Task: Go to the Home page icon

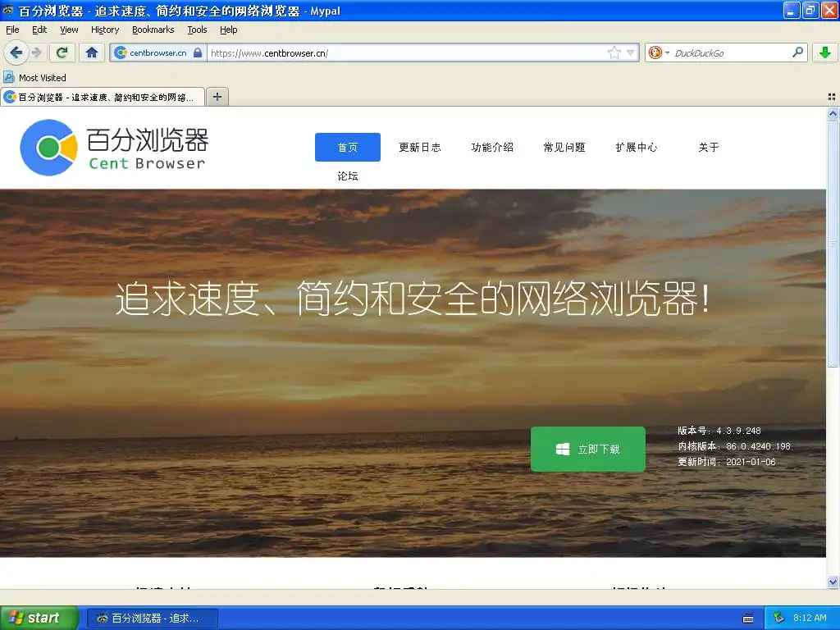Action: pos(92,52)
